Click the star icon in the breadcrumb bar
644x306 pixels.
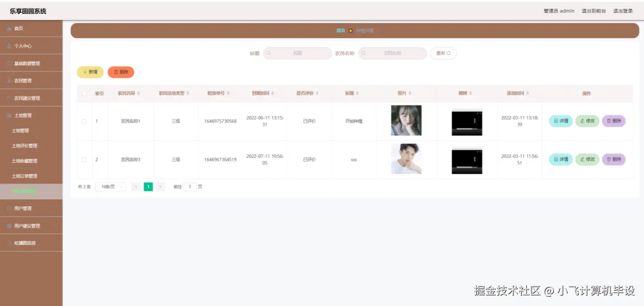(x=351, y=31)
